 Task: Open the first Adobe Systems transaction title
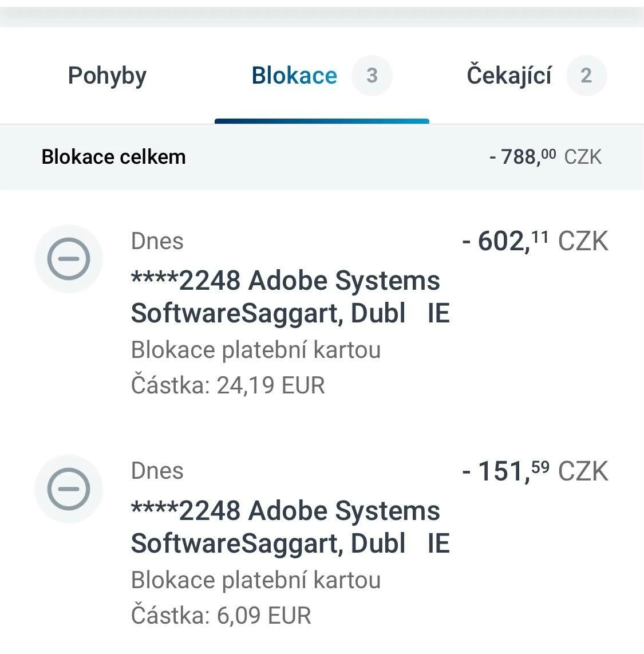(290, 297)
